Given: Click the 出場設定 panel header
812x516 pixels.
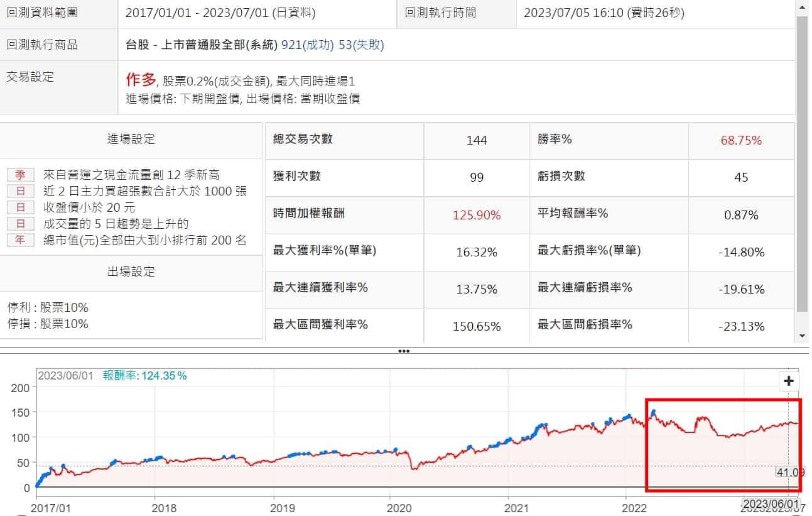Looking at the screenshot, I should click(x=131, y=272).
